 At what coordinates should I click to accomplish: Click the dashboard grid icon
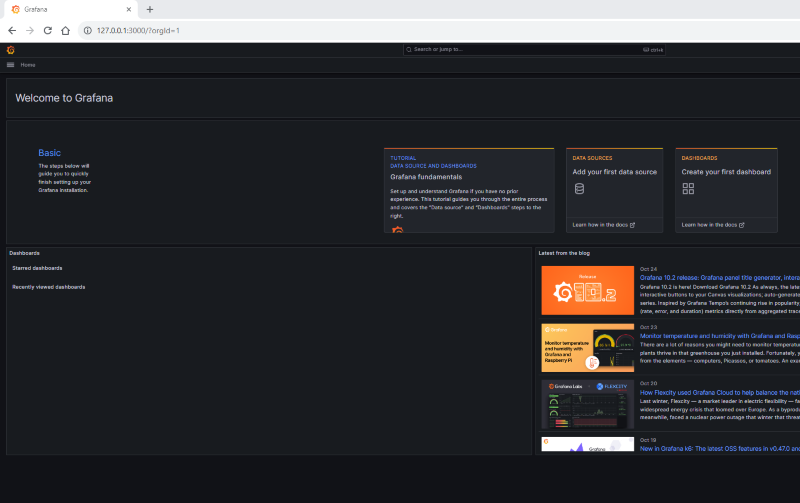(x=688, y=189)
